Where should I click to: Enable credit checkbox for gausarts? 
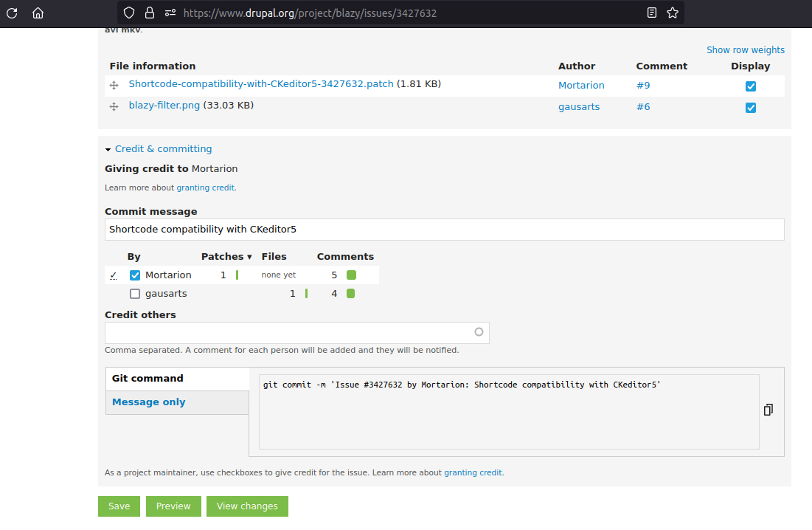point(135,294)
